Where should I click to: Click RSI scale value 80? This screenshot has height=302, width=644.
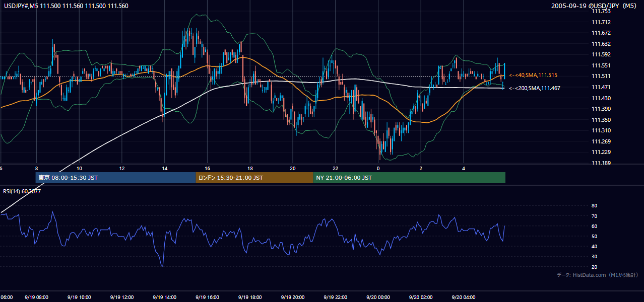click(595, 206)
